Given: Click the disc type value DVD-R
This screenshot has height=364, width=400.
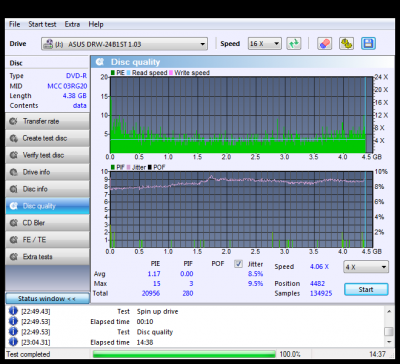Looking at the screenshot, I should pyautogui.click(x=76, y=76).
